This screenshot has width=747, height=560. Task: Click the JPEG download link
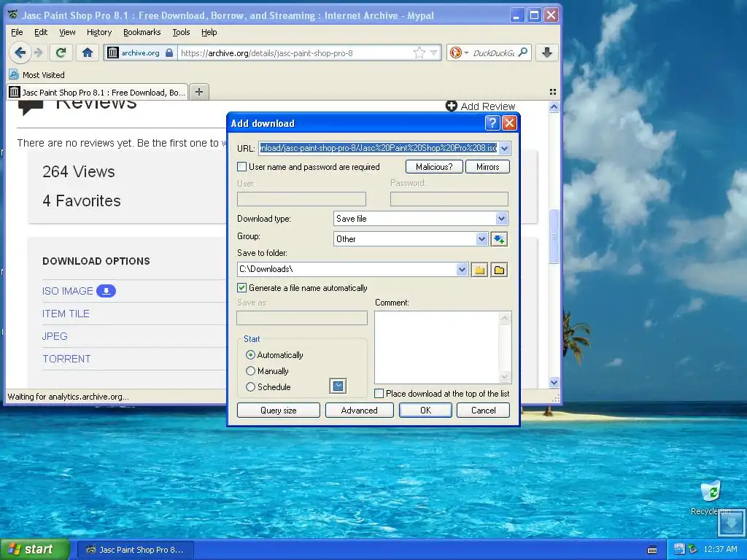click(55, 336)
